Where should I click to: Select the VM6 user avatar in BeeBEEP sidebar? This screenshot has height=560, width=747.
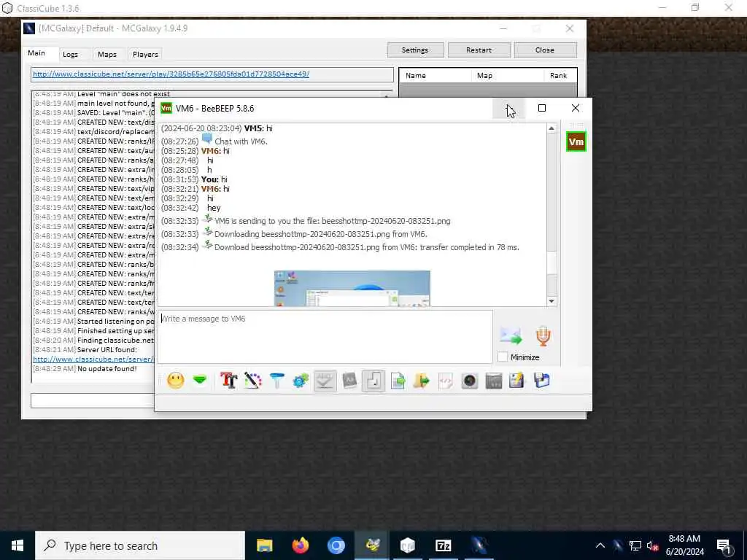576,142
